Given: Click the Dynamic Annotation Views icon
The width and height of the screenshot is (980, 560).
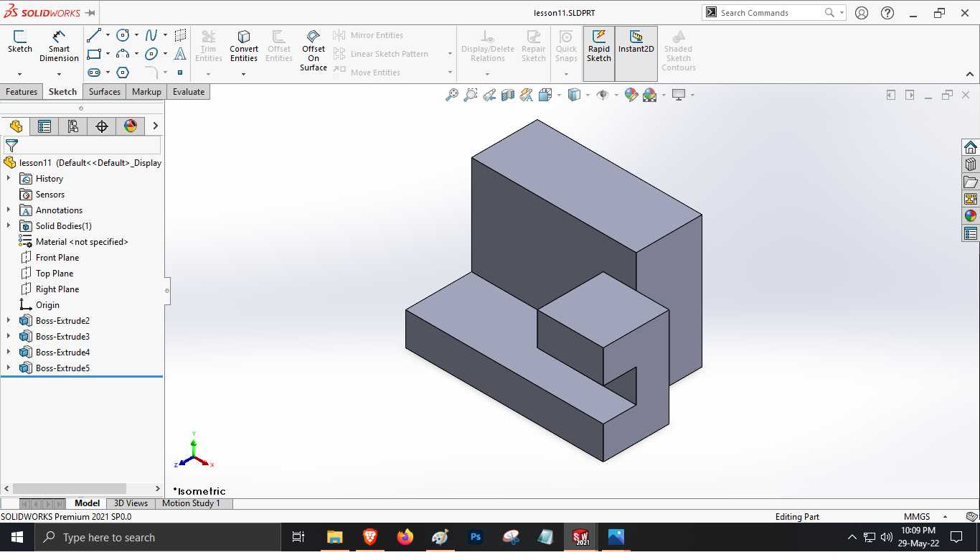Looking at the screenshot, I should 527,95.
